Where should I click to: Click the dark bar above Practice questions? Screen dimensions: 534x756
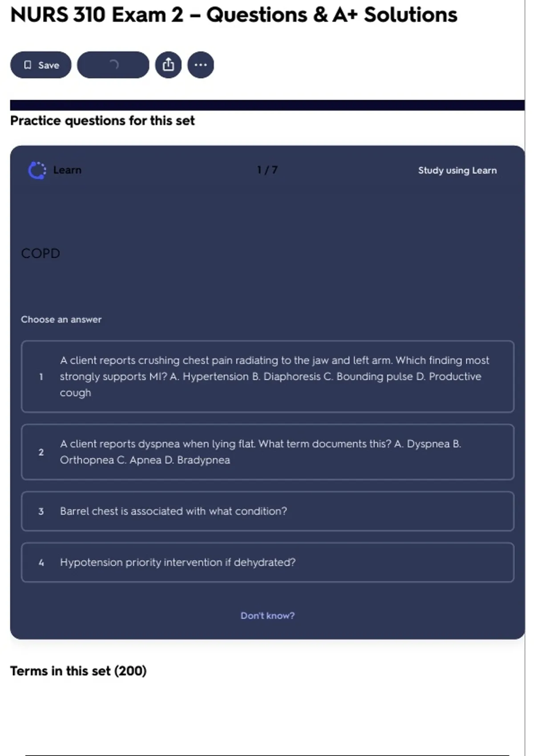click(267, 105)
